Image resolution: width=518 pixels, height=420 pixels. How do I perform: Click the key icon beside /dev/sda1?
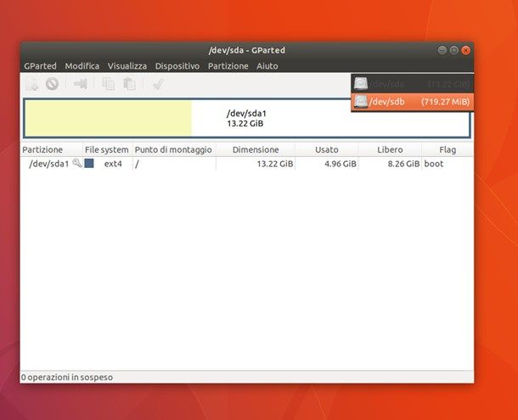click(x=77, y=163)
